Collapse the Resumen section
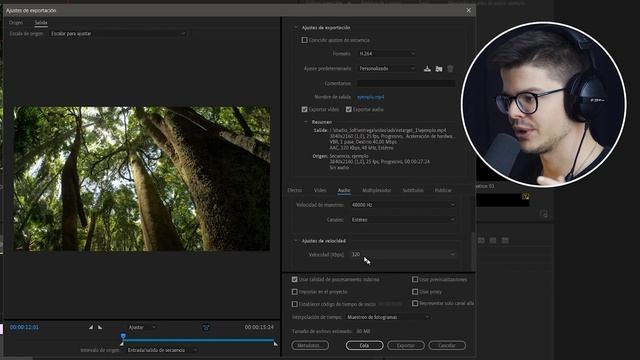640x360 pixels. click(x=306, y=122)
